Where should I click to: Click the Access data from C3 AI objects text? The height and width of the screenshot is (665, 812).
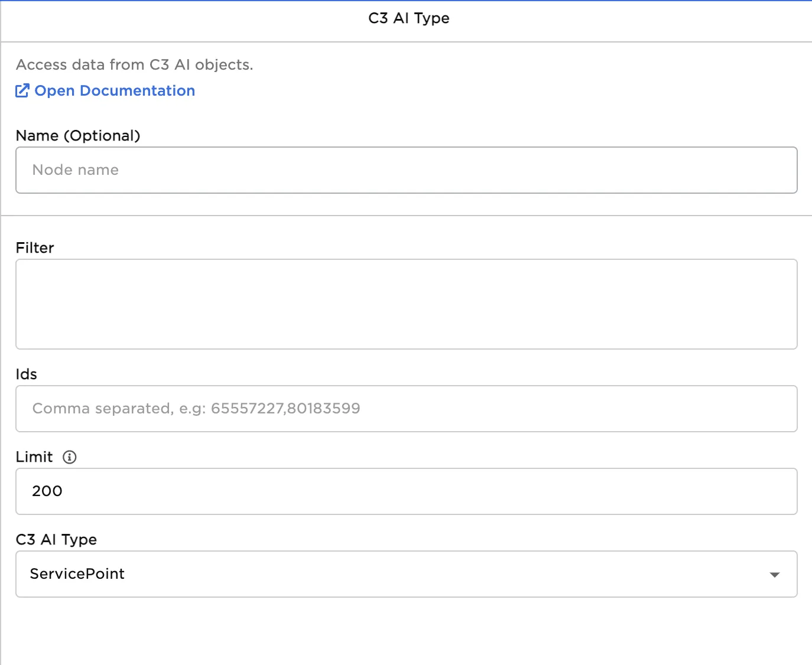(134, 65)
